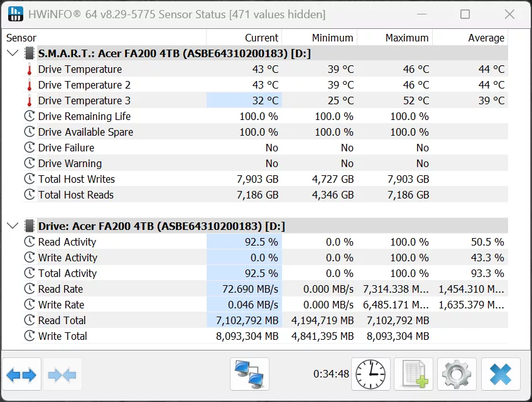Viewport: 532px width, 402px height.
Task: Click the clock icon beside Write Activity
Action: click(x=30, y=257)
